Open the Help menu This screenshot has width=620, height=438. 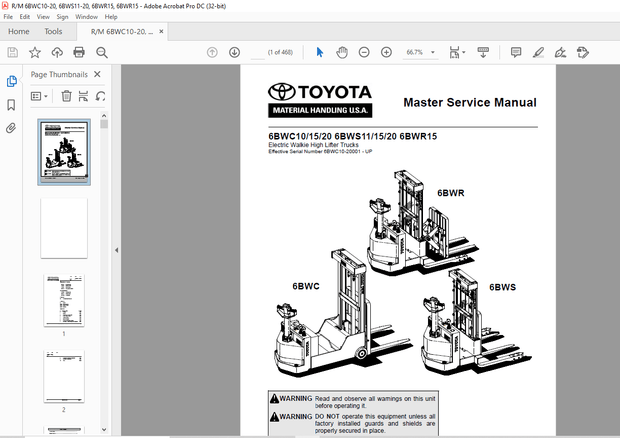tap(111, 17)
